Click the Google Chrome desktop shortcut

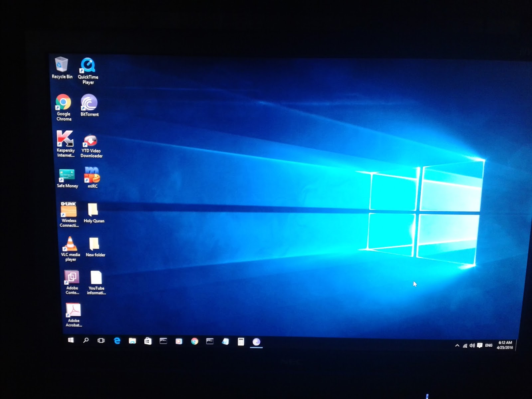64,107
